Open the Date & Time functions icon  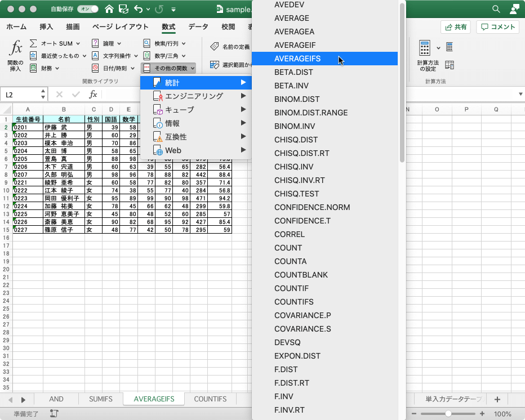95,68
